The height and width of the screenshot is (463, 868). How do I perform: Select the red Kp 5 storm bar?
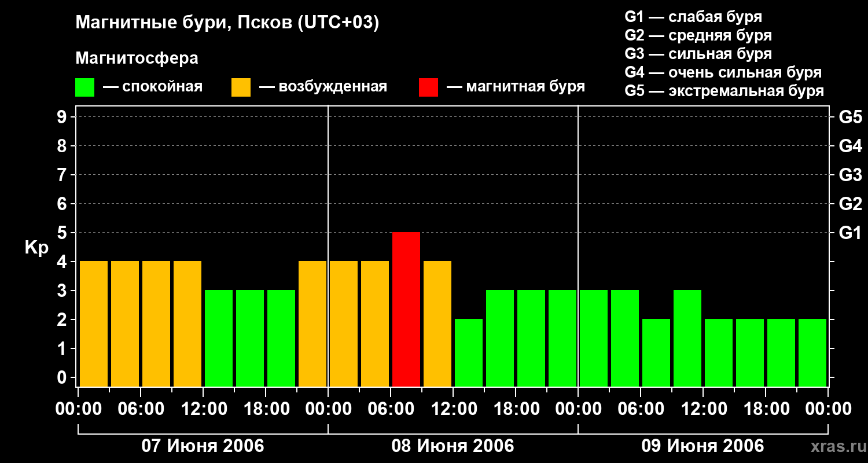point(406,309)
